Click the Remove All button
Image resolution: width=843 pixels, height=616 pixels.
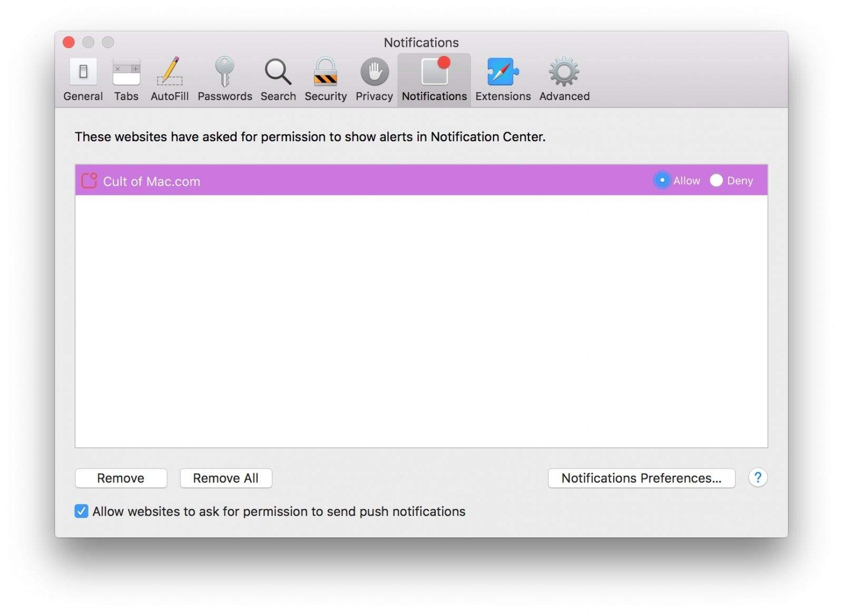coord(226,478)
